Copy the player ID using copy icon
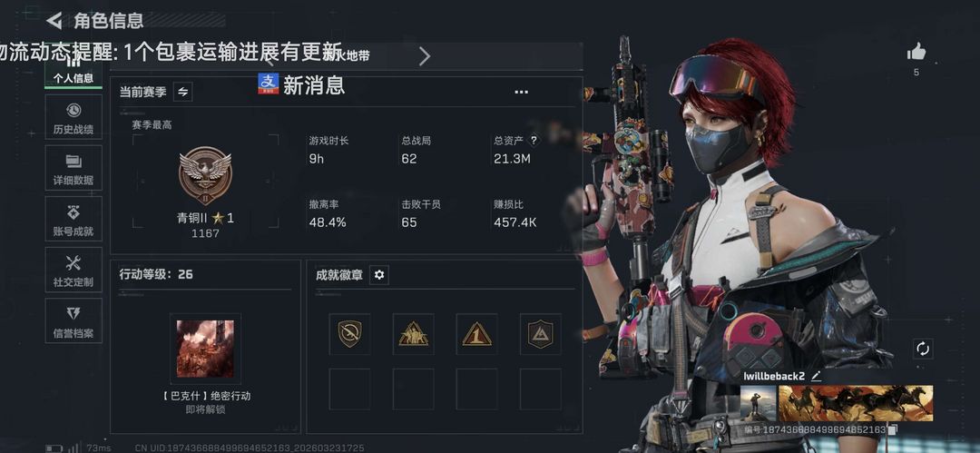 pos(893,429)
